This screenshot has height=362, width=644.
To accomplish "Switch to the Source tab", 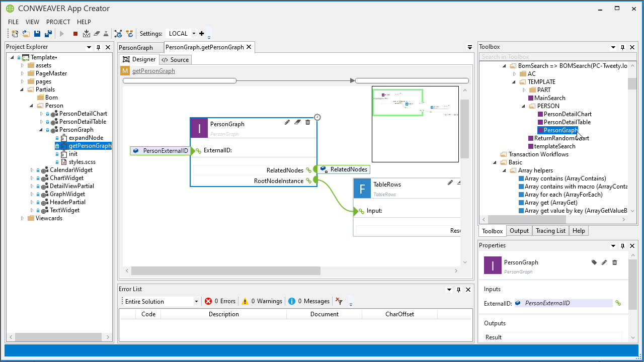I will pyautogui.click(x=176, y=60).
